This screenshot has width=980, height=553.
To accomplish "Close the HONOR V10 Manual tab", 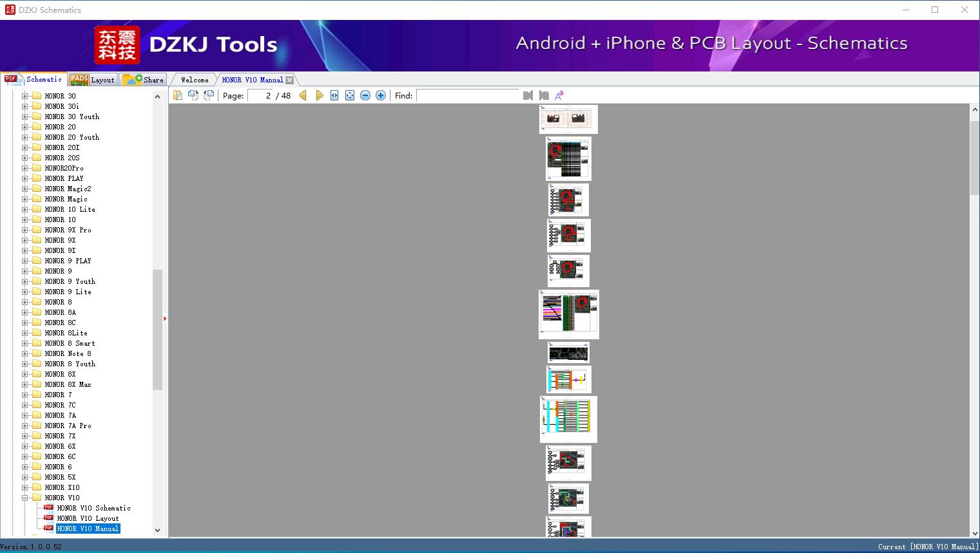I will 290,80.
